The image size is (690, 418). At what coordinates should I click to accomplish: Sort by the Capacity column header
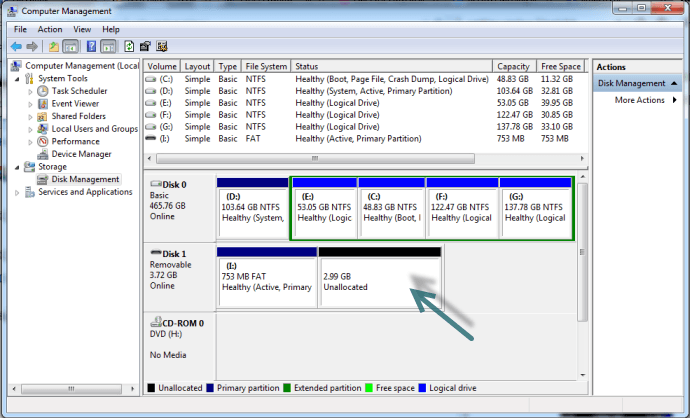(514, 66)
